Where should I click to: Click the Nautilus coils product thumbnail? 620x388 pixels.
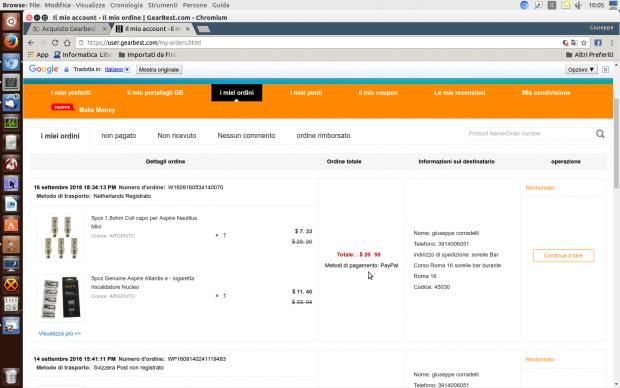pyautogui.click(x=60, y=237)
